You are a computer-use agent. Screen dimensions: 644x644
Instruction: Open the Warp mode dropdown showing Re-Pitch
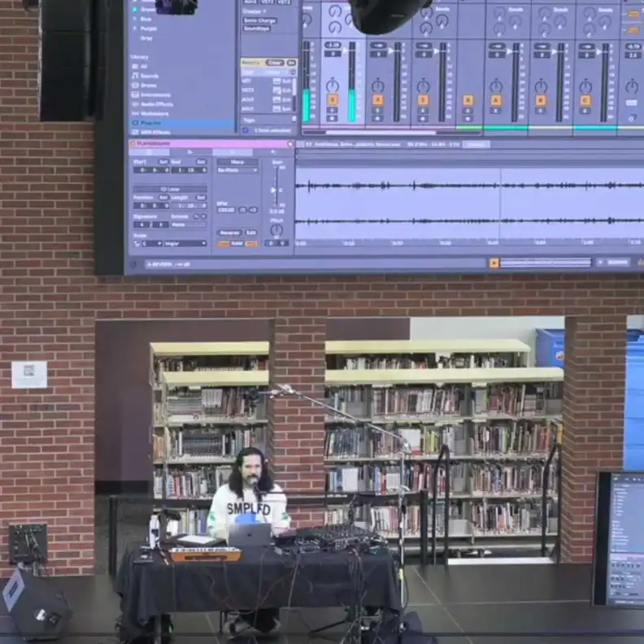(x=237, y=170)
